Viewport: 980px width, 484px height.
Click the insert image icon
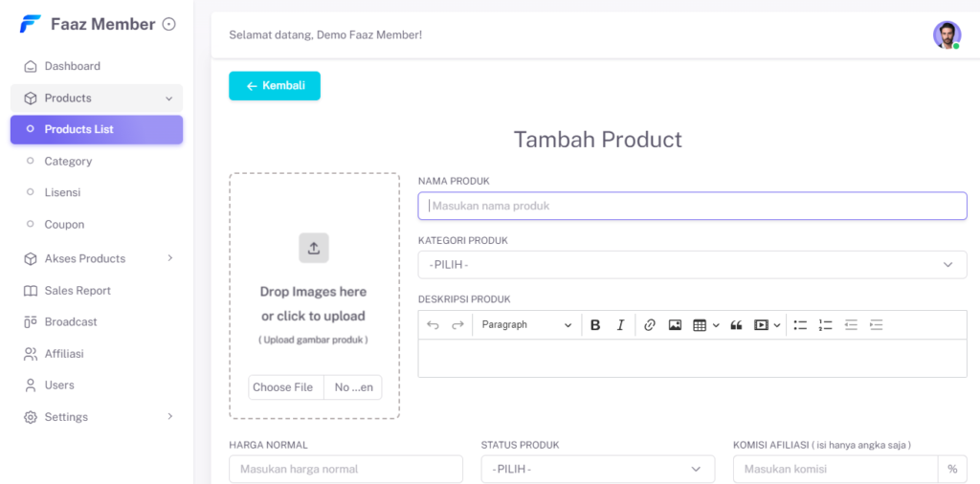click(x=675, y=325)
